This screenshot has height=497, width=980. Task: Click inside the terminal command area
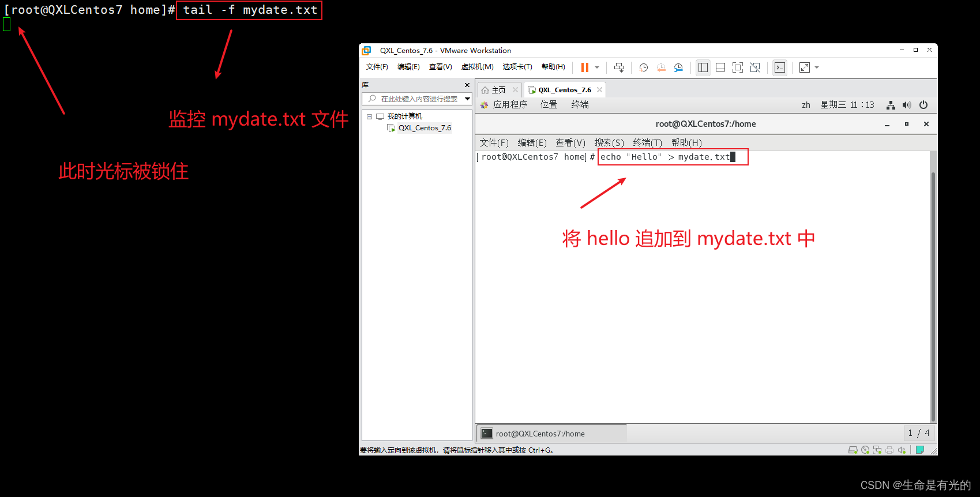coord(703,288)
